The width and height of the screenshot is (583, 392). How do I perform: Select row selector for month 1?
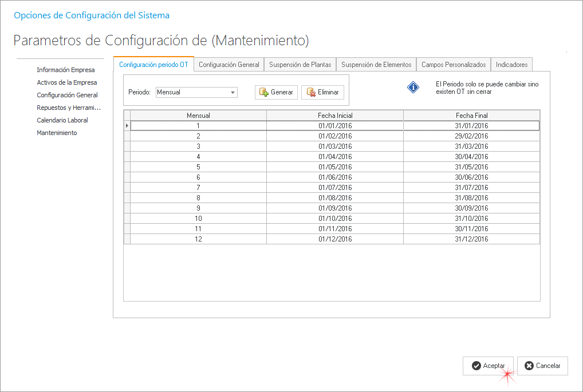tap(127, 125)
